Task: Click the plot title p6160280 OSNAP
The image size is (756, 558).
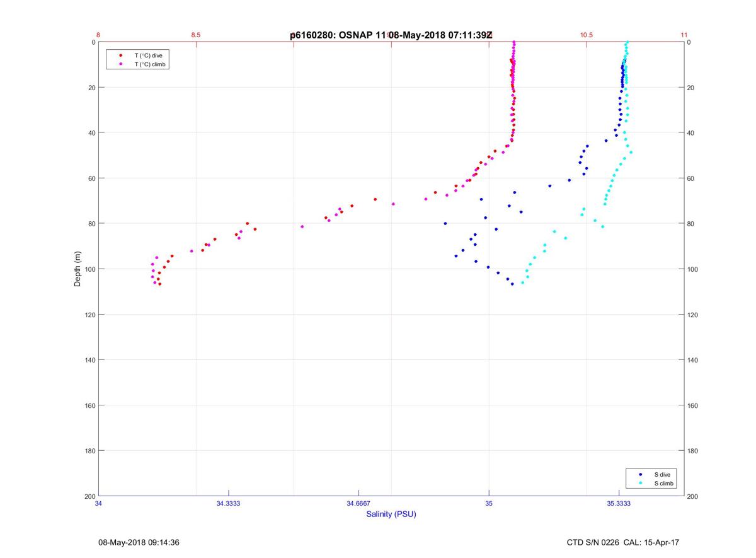Action: [x=391, y=35]
